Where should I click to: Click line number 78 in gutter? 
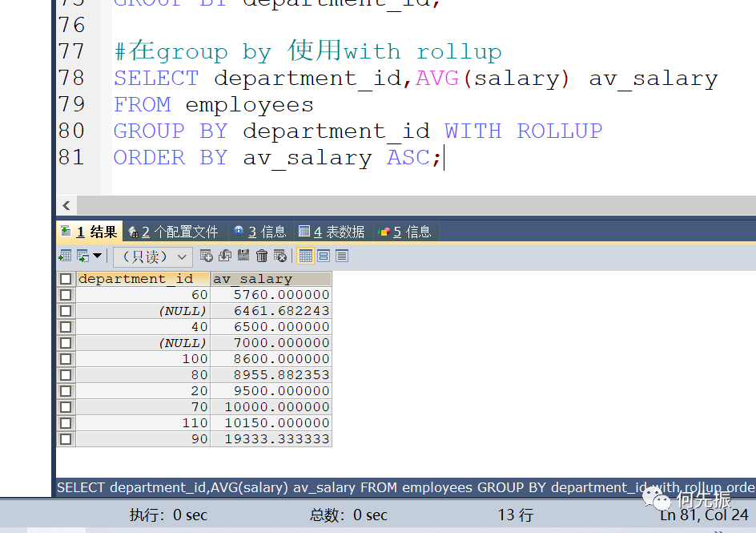[x=71, y=78]
